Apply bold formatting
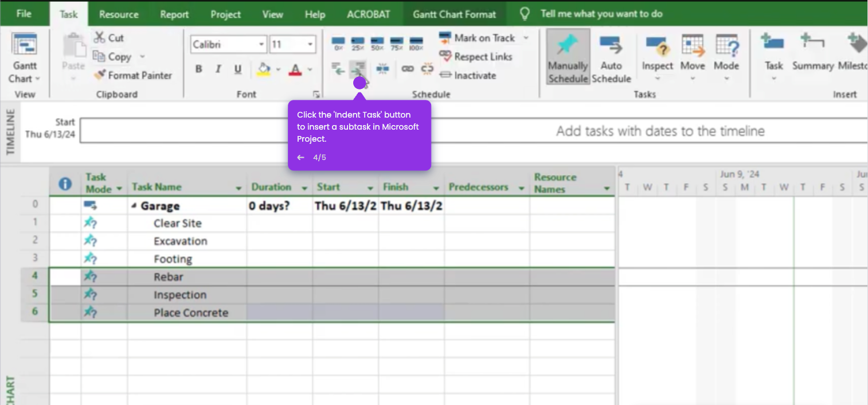The image size is (868, 405). (199, 69)
